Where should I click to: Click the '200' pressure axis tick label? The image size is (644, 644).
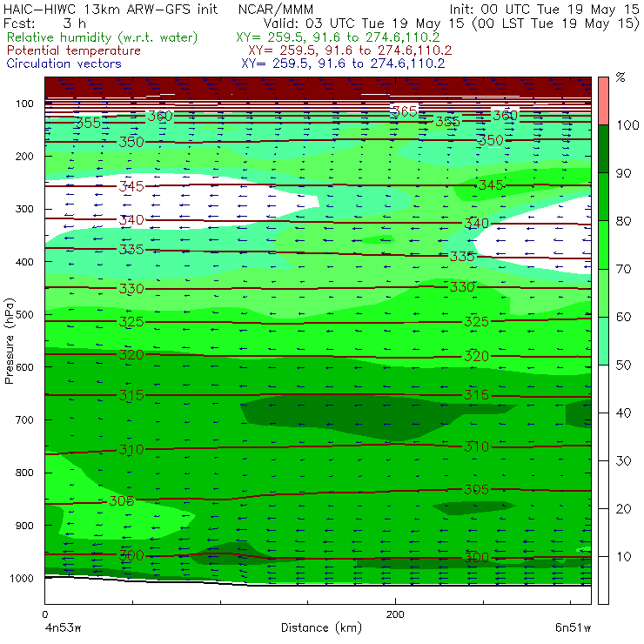(x=24, y=156)
